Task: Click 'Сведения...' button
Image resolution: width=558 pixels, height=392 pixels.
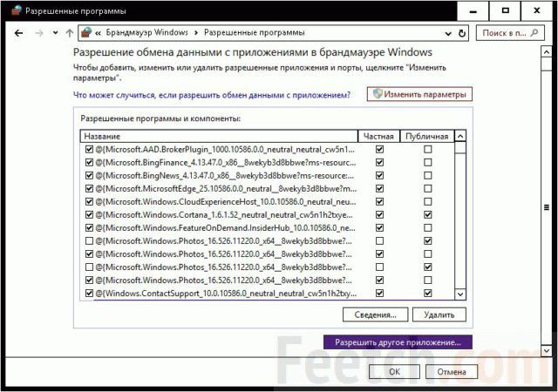Action: point(375,314)
